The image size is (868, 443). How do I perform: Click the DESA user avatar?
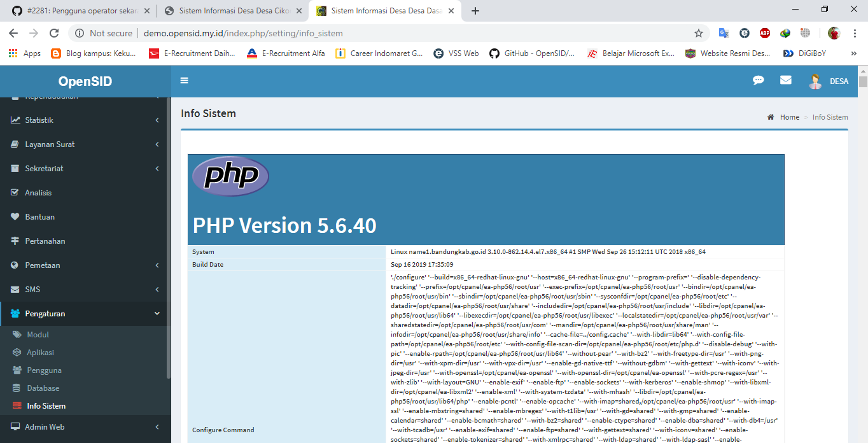point(815,80)
